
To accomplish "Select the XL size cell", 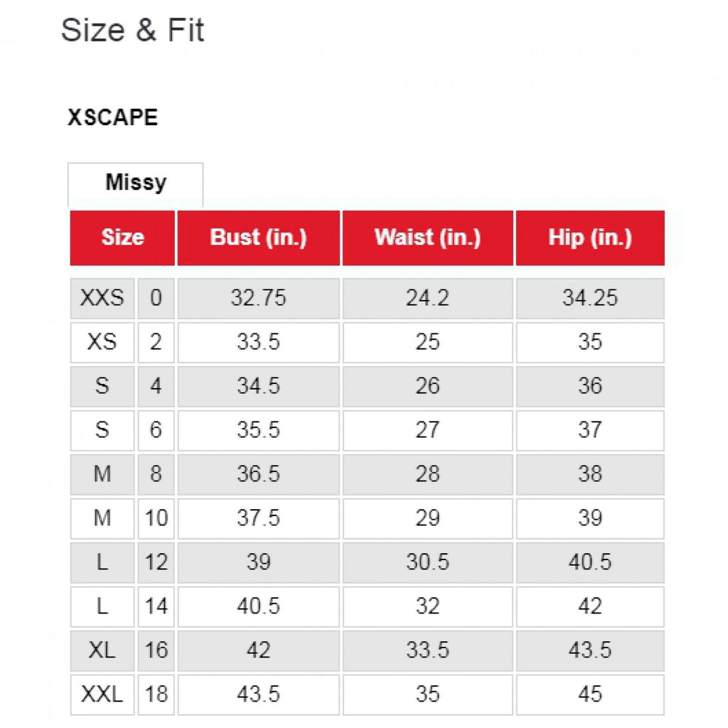I will (102, 650).
